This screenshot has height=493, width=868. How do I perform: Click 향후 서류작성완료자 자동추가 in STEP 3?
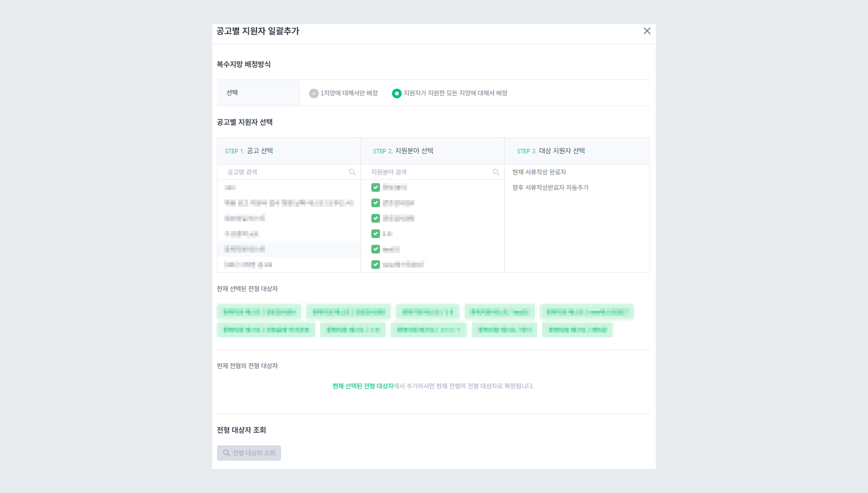(x=551, y=187)
